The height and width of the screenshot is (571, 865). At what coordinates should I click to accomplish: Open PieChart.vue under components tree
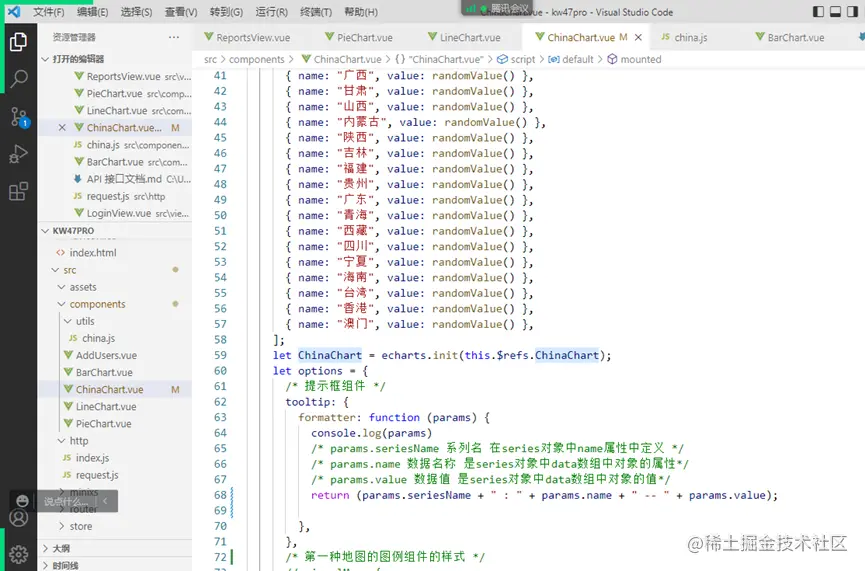(x=103, y=424)
